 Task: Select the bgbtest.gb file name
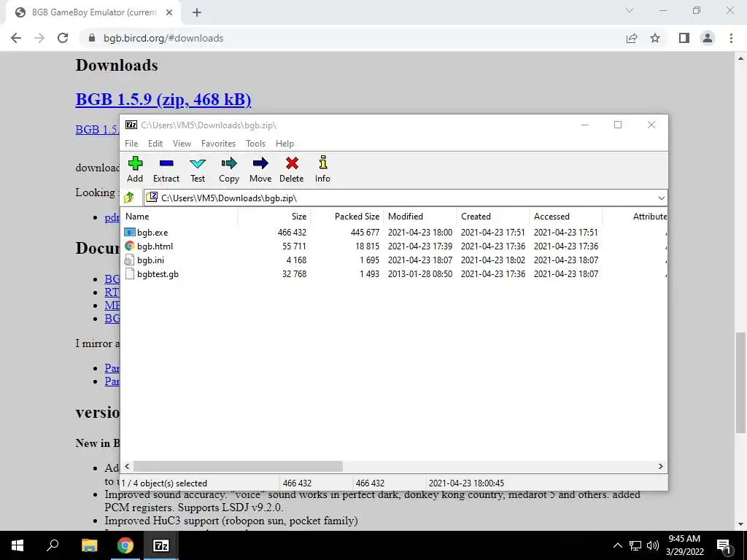click(158, 274)
